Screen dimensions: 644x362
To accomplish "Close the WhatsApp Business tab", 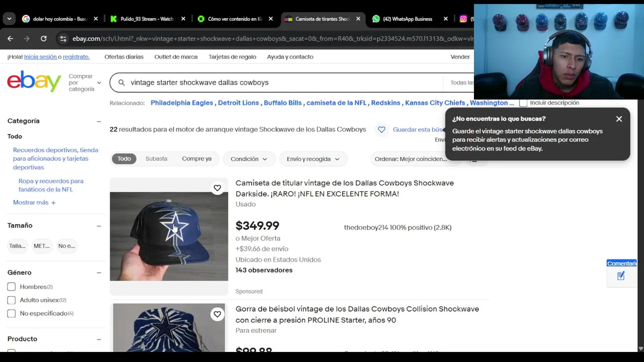I will [x=446, y=19].
